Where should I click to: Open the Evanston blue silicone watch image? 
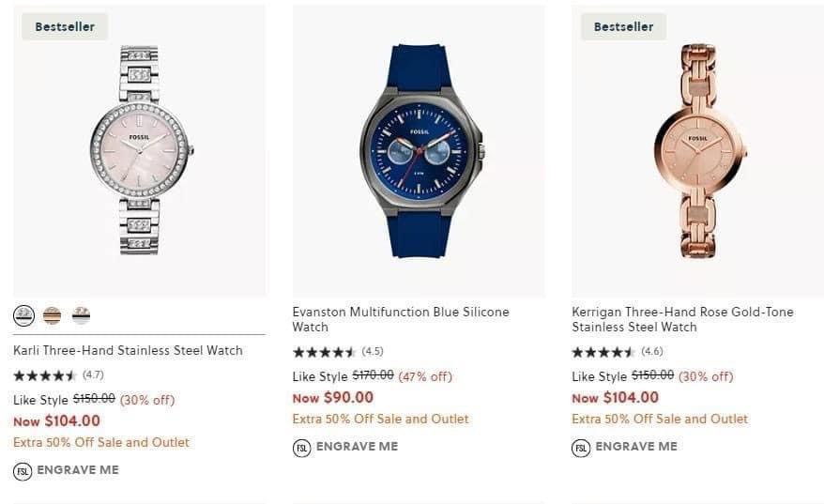point(419,150)
